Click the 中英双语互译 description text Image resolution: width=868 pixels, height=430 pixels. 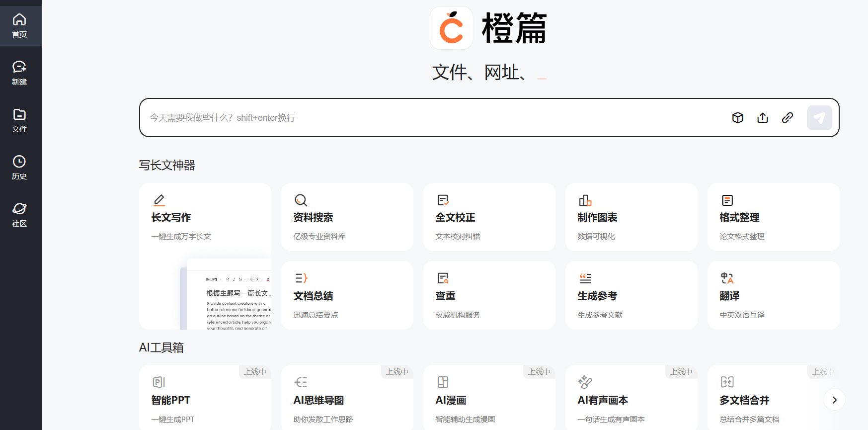[742, 315]
